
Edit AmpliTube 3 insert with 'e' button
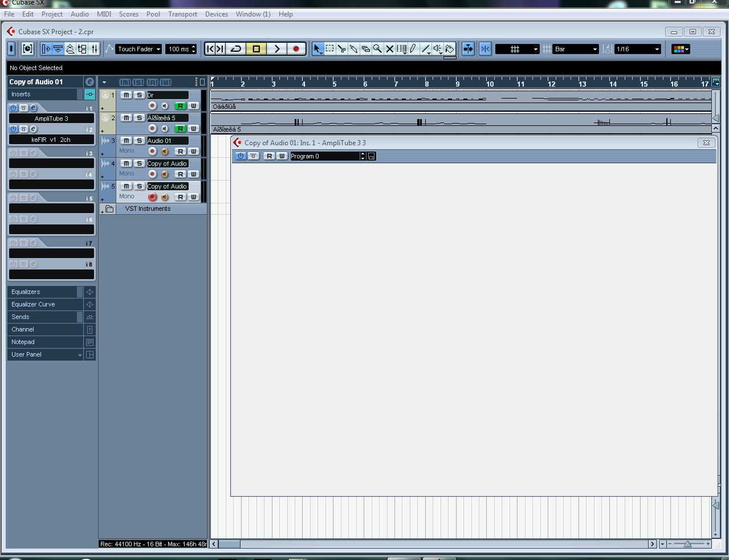coord(33,108)
